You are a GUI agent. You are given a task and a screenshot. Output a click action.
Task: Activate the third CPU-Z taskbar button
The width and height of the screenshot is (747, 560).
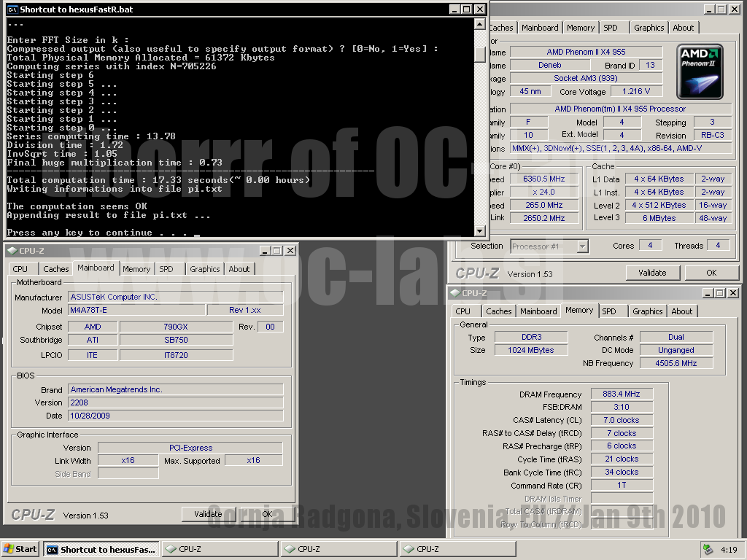click(457, 549)
